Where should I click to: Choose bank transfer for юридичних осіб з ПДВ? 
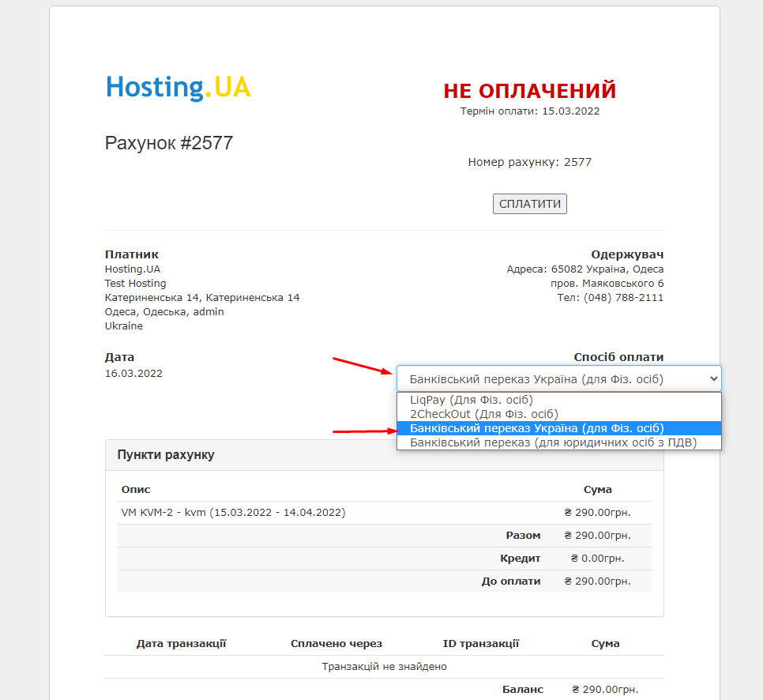[x=558, y=442]
